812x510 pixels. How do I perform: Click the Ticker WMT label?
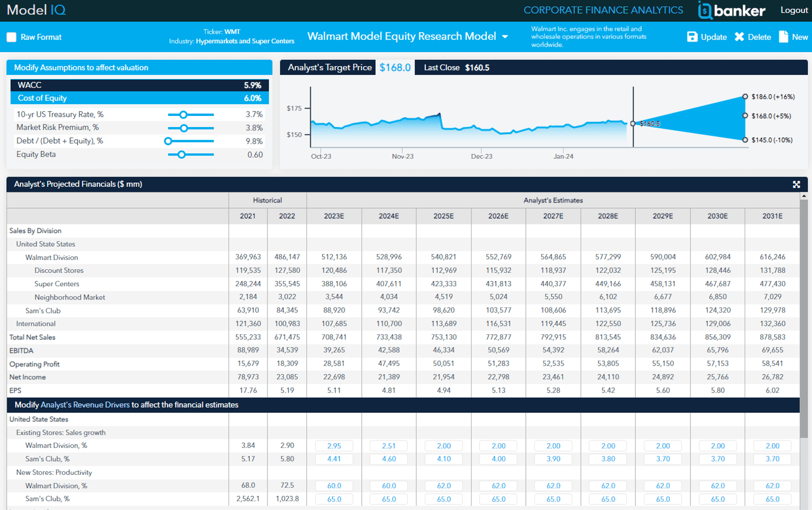[221, 32]
